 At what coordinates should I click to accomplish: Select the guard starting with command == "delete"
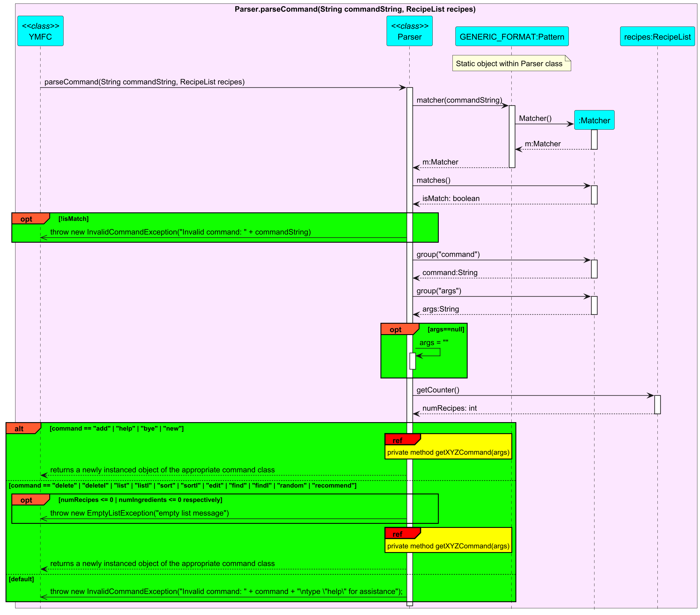(183, 485)
